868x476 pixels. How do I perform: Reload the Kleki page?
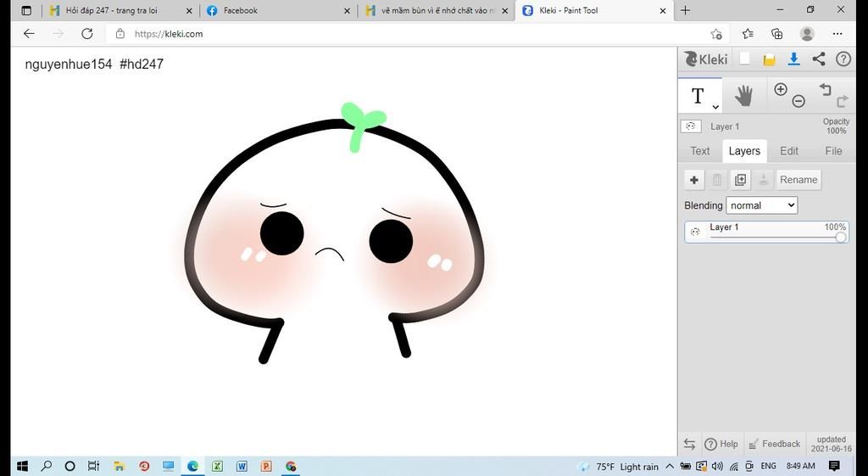(87, 34)
